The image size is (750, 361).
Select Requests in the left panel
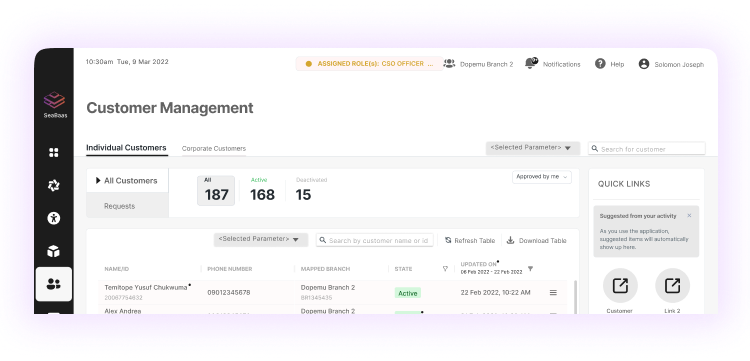(120, 206)
